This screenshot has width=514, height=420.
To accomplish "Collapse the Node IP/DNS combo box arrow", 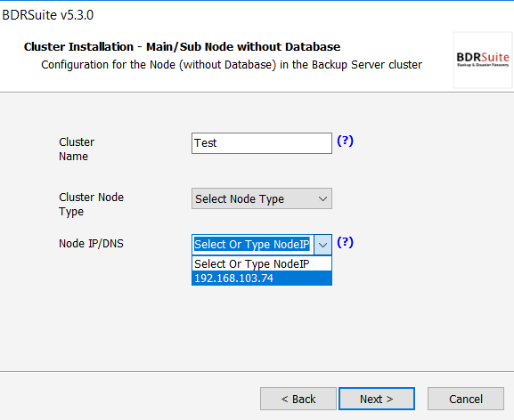I will point(322,245).
